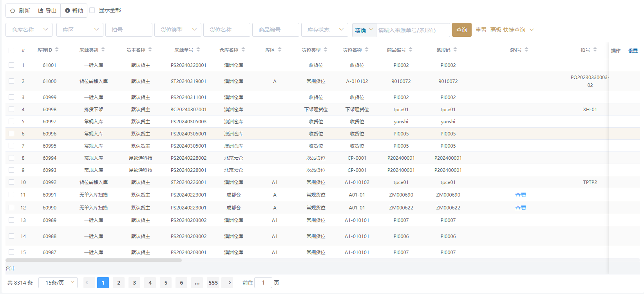
Task: Open 高级 advanced search
Action: 496,30
